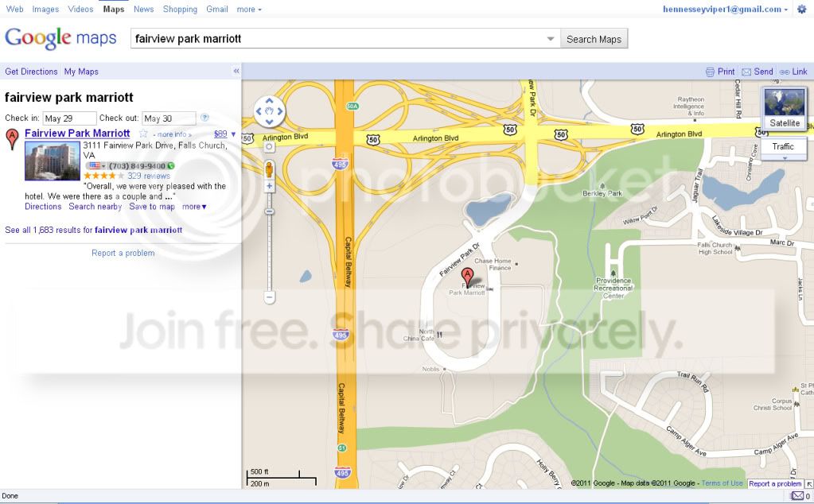Expand the more menu under the review
814x504 pixels.
pyautogui.click(x=194, y=207)
